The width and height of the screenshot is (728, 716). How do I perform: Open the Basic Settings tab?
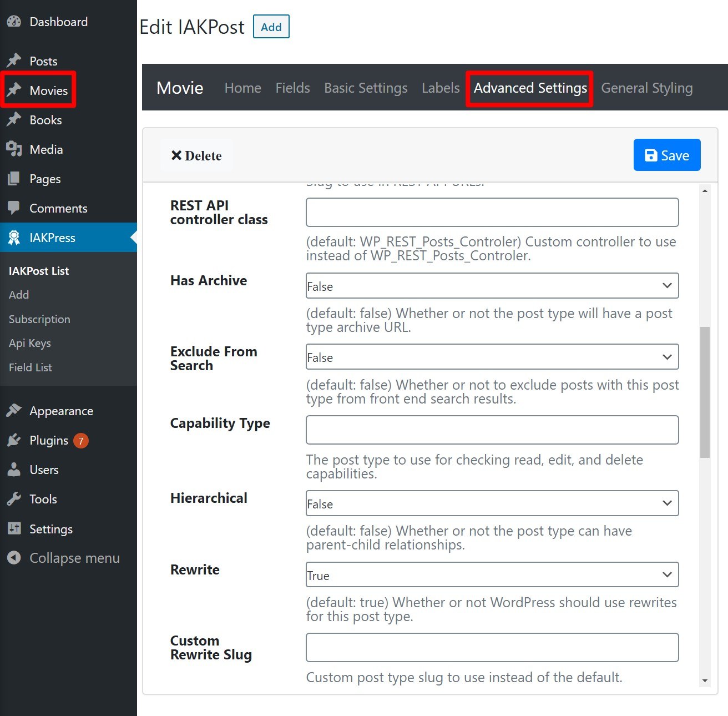pyautogui.click(x=366, y=88)
